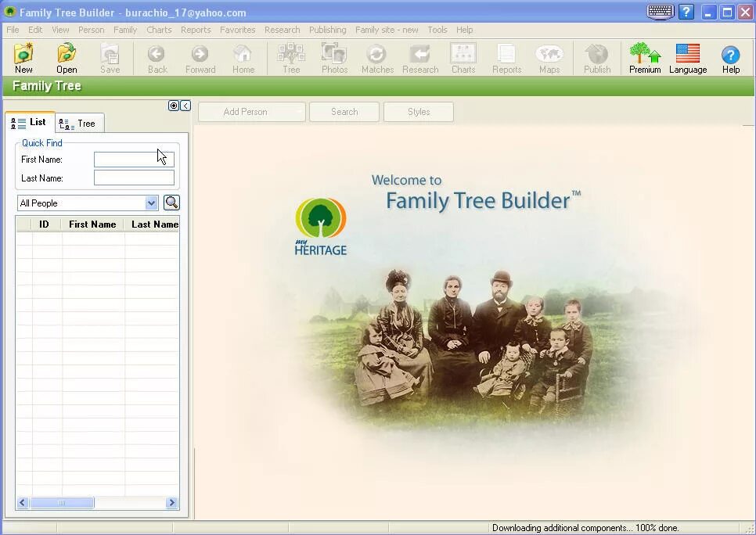Image resolution: width=756 pixels, height=535 pixels.
Task: Open the Charts menu
Action: 159,30
